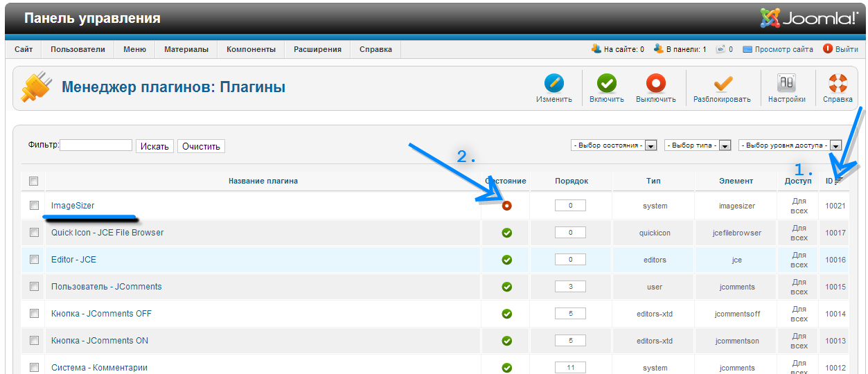Open the Настройки (Settings) toolbar icon
The height and width of the screenshot is (374, 868).
(786, 84)
